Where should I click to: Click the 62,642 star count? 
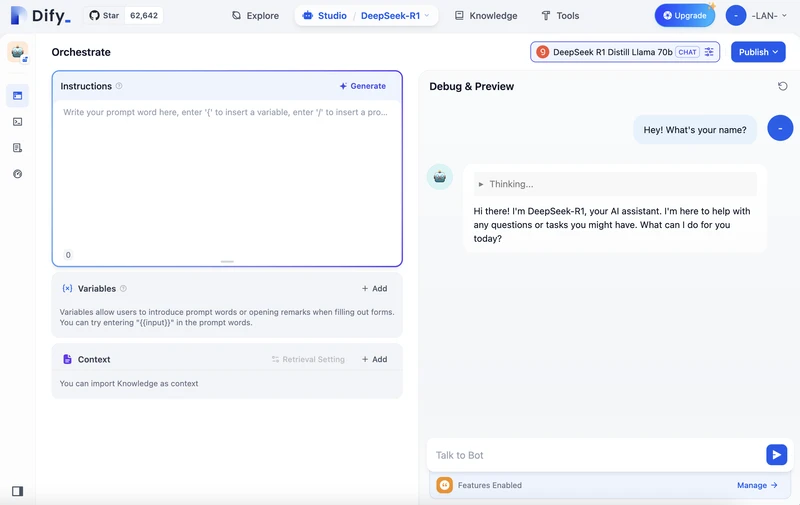pos(144,15)
